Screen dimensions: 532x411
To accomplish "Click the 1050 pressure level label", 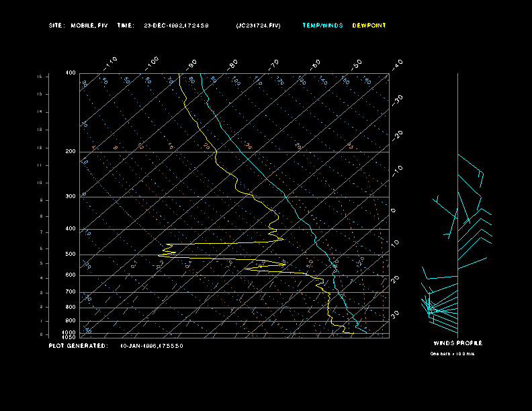I will point(69,337).
